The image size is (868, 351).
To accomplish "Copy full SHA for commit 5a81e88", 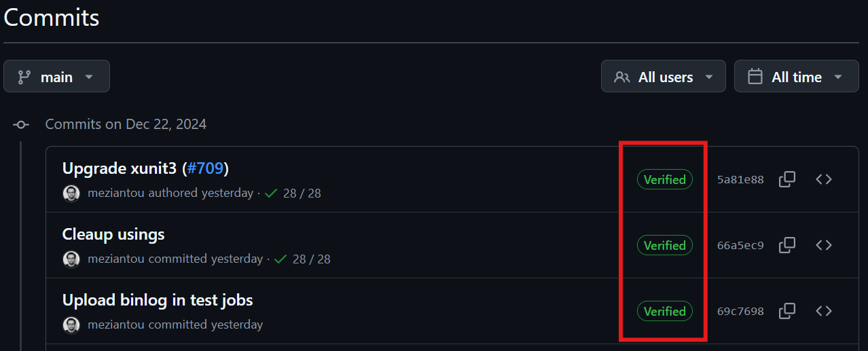I will (787, 179).
